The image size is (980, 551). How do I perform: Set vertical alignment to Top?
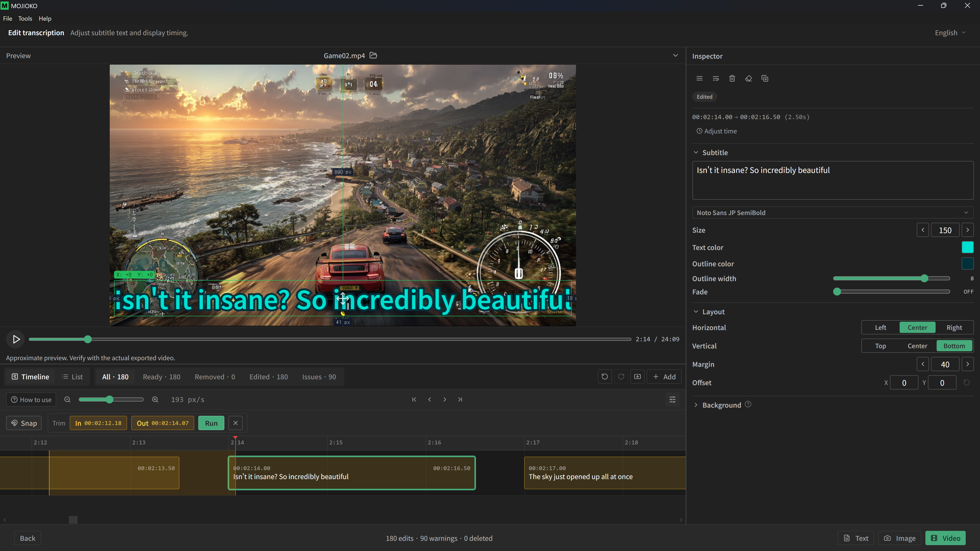[880, 346]
